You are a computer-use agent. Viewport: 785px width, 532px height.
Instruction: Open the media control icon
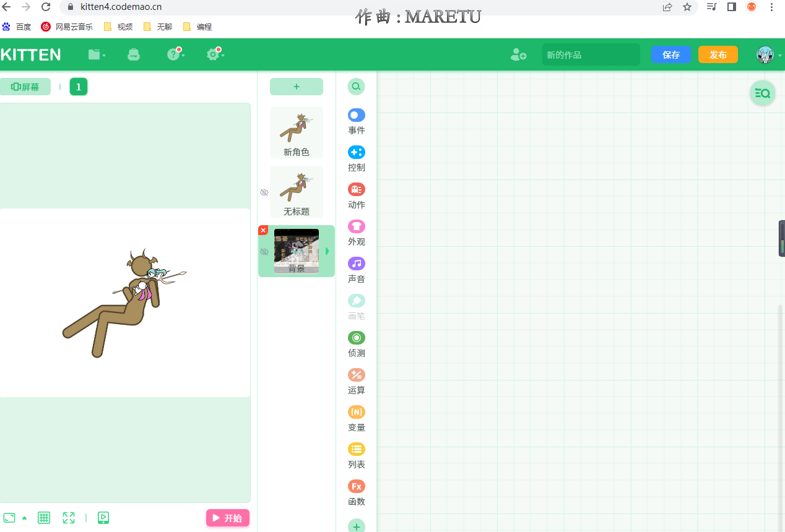click(712, 7)
